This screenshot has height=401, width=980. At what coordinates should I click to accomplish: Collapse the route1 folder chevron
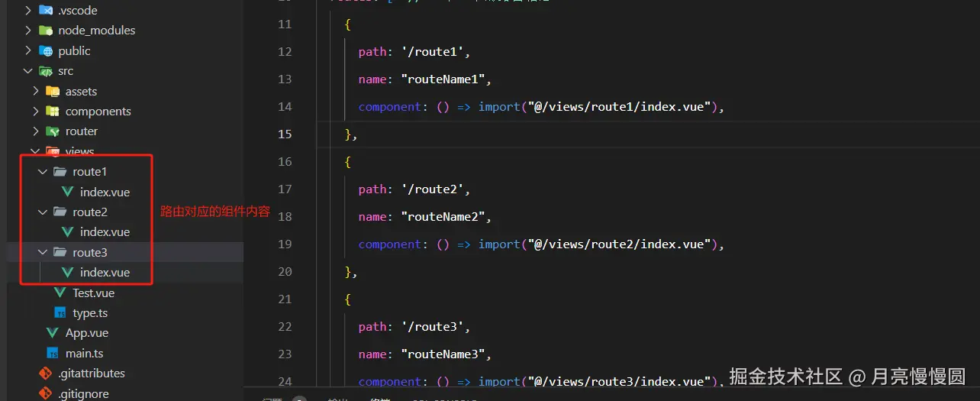point(43,172)
